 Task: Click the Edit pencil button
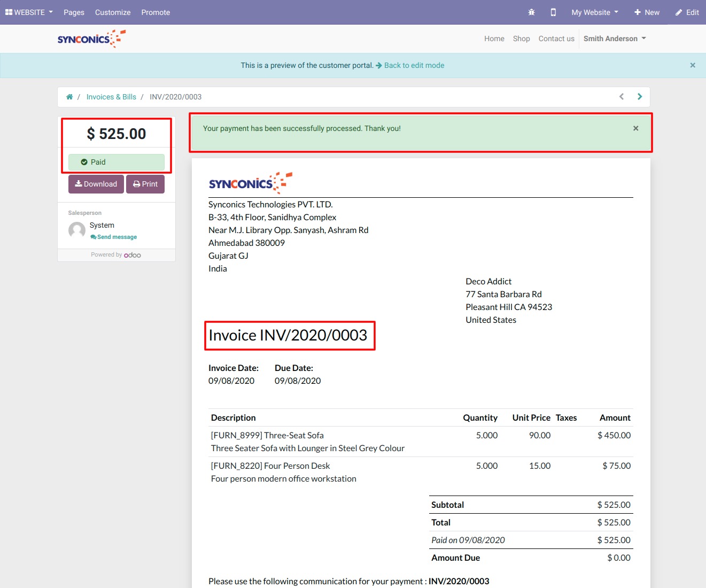pyautogui.click(x=687, y=12)
